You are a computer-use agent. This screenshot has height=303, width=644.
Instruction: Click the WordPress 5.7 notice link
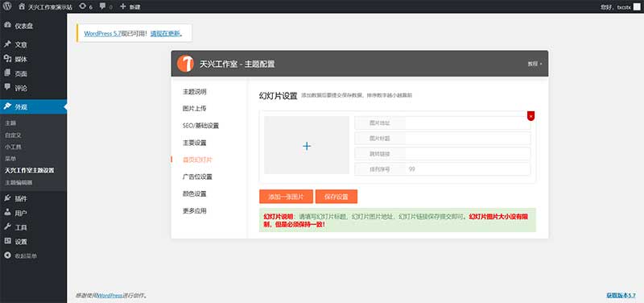[103, 34]
